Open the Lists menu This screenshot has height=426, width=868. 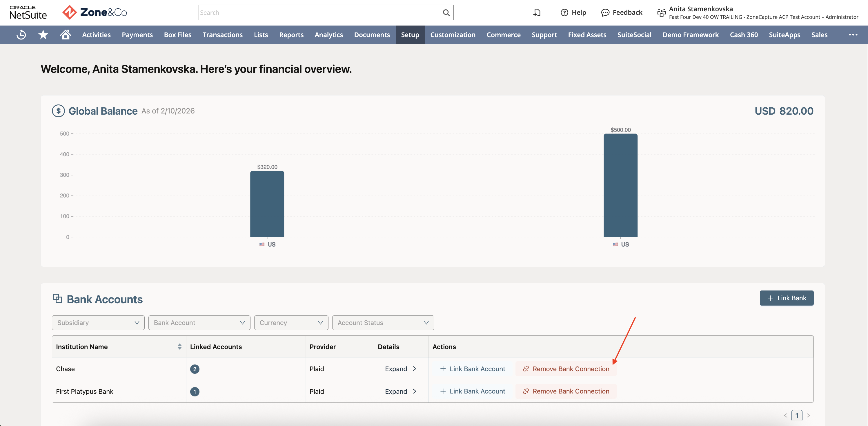pyautogui.click(x=261, y=35)
